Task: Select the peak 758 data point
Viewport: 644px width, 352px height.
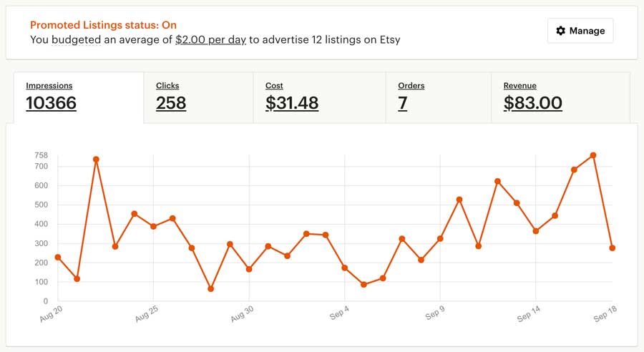Action: click(x=593, y=155)
